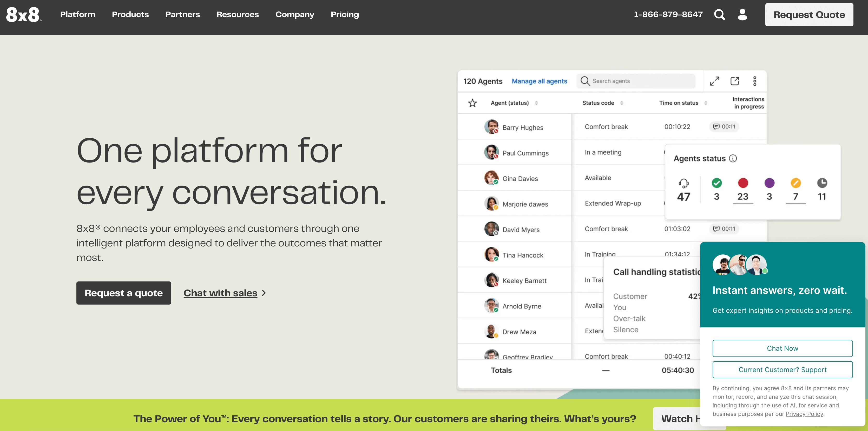This screenshot has height=431, width=868.
Task: Click the 8x8 logo
Action: [22, 15]
